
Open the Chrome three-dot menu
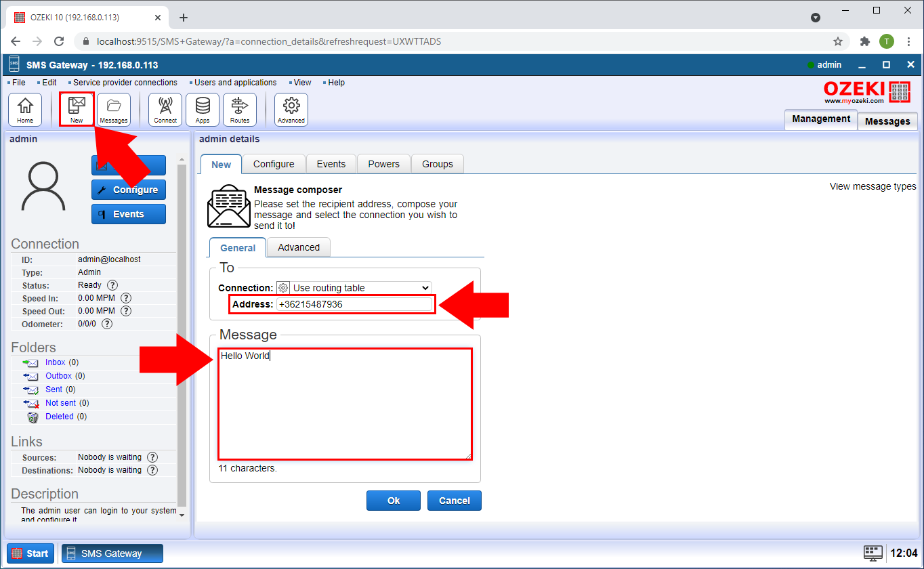pyautogui.click(x=908, y=41)
